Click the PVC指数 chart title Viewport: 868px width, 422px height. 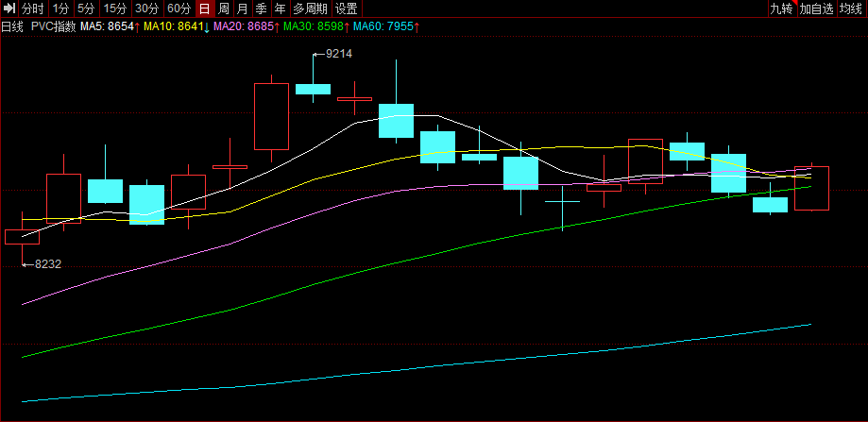point(53,26)
